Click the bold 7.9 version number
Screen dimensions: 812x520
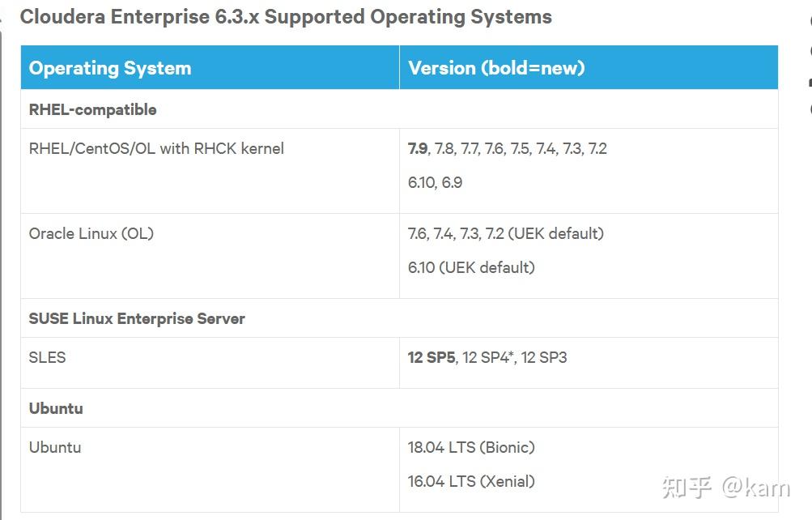click(418, 148)
